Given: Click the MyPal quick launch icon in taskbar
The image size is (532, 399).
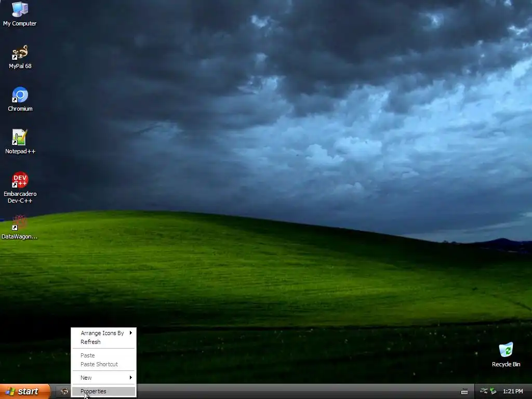Looking at the screenshot, I should [64, 391].
